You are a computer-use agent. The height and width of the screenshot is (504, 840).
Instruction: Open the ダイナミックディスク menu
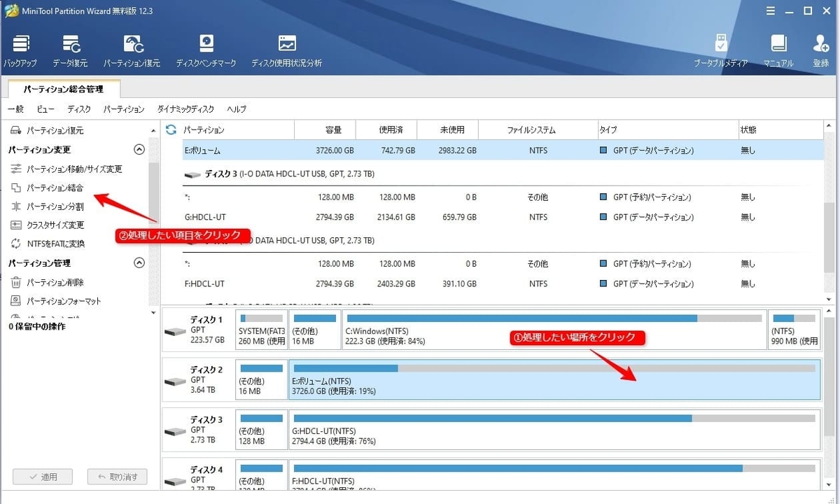[185, 109]
